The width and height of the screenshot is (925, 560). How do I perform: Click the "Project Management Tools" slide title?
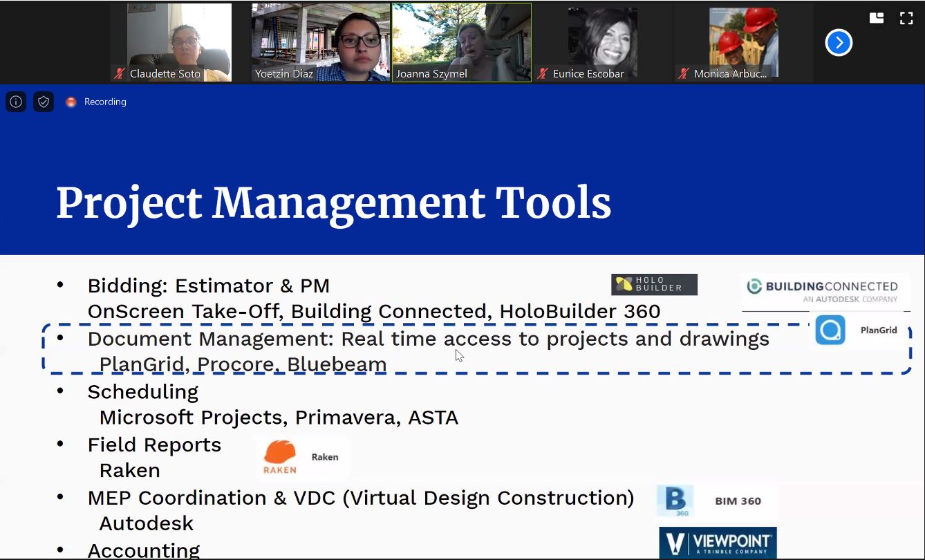(x=334, y=203)
